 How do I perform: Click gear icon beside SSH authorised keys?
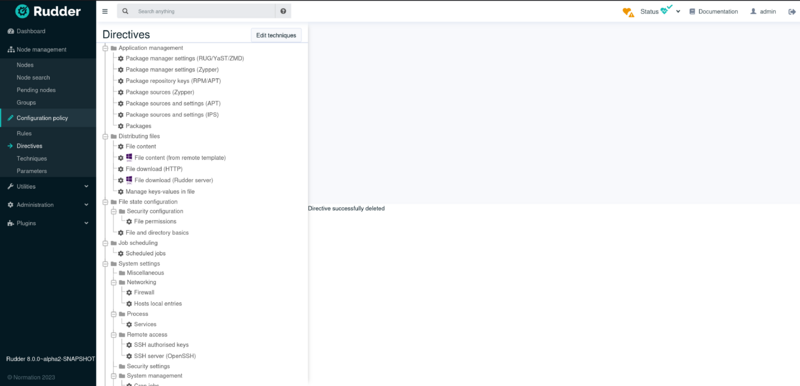click(129, 345)
